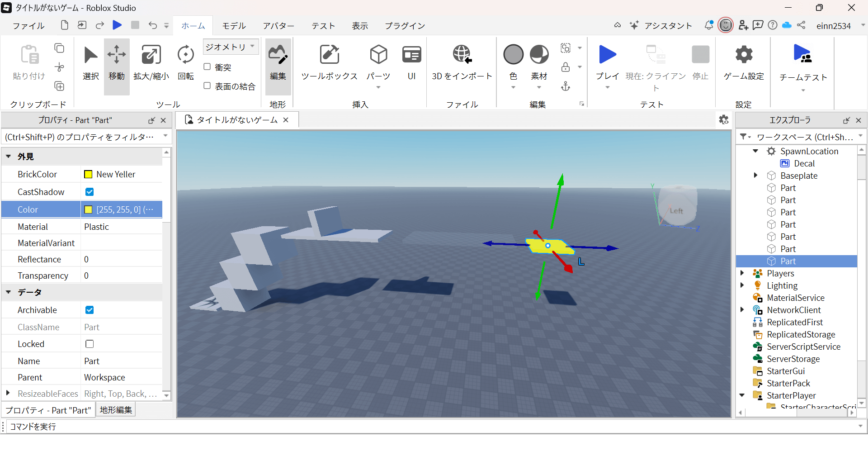The width and height of the screenshot is (868, 456).
Task: Open the notifications bell
Action: click(709, 25)
